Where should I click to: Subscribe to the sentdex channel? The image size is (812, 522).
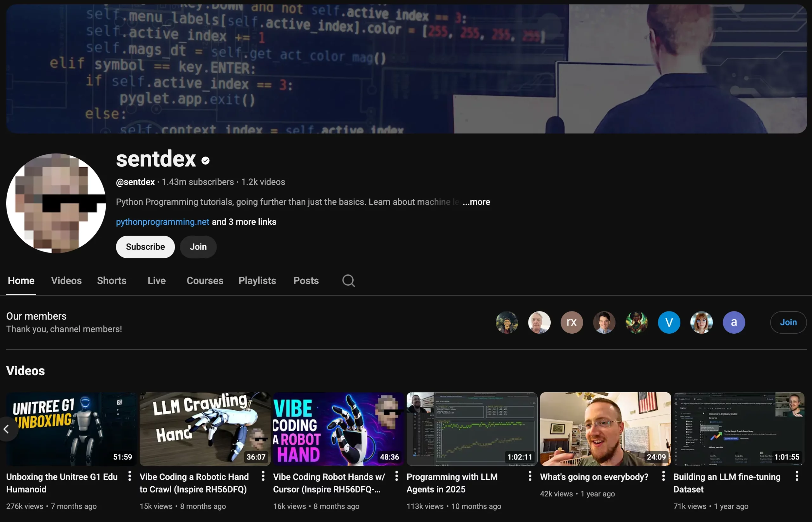tap(145, 247)
